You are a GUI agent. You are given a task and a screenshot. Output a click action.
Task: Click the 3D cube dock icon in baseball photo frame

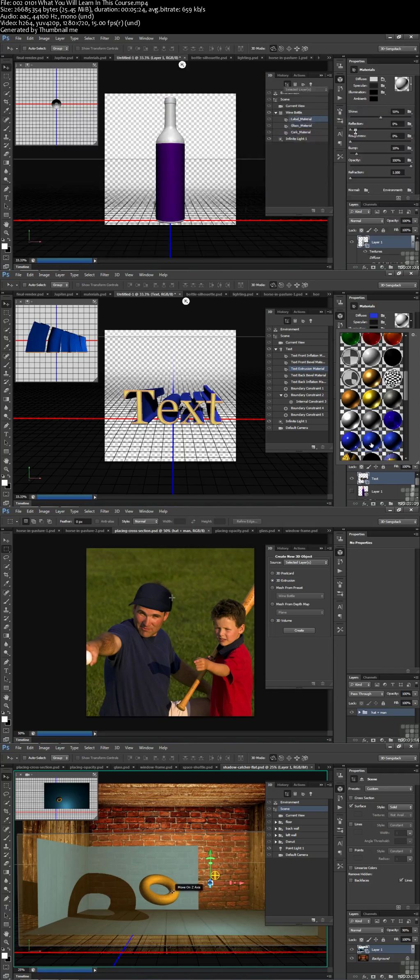[x=340, y=553]
